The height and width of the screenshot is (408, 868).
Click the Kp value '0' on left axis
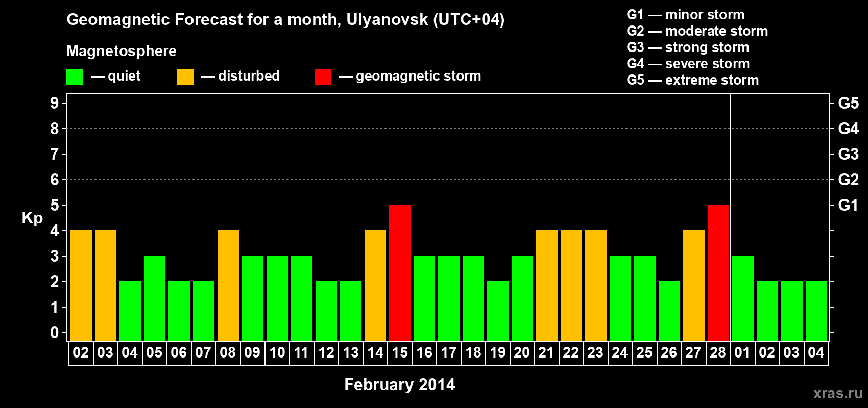[55, 333]
